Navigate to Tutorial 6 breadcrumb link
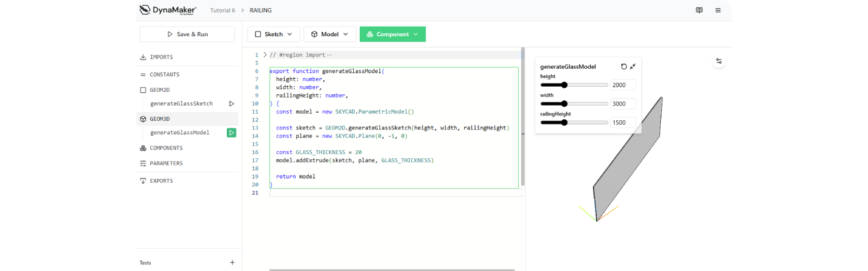 (222, 10)
